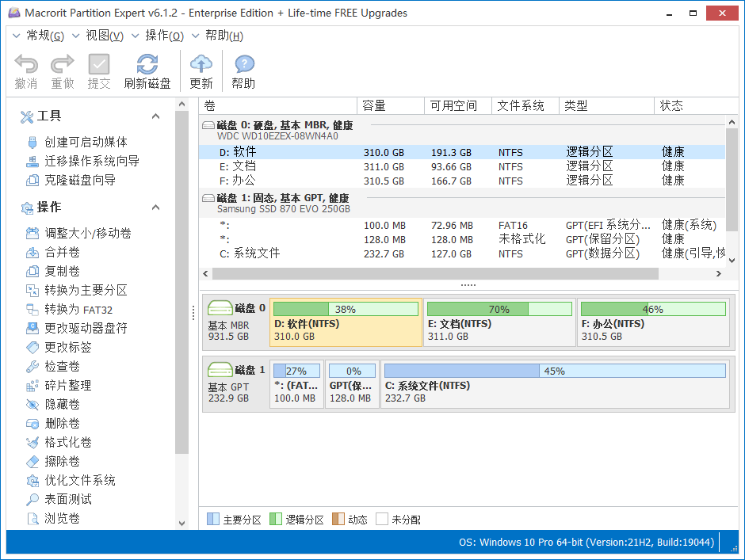Click the left sidebar scroll-down arrow
The image size is (745, 560).
tap(182, 524)
